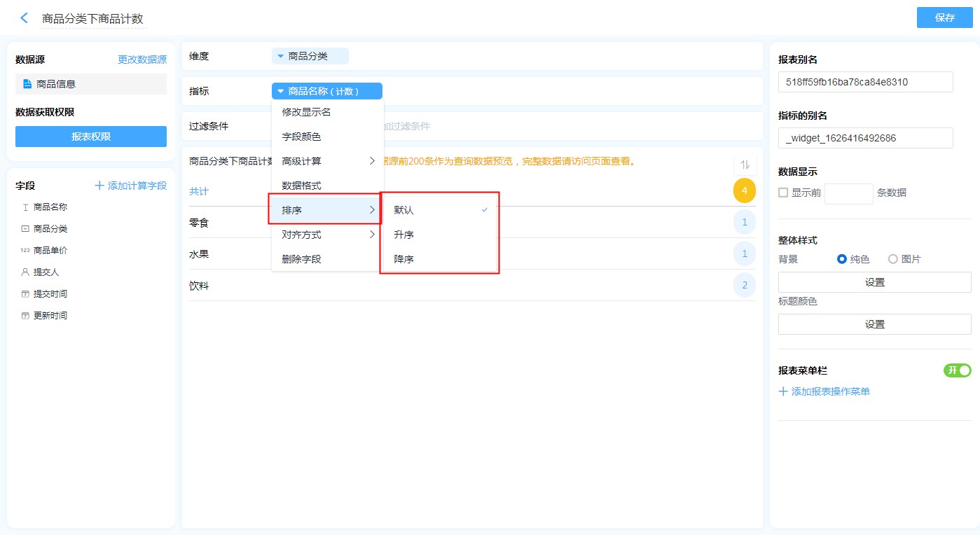This screenshot has width=980, height=535.
Task: Open the 更改数据源 link
Action: (x=142, y=60)
